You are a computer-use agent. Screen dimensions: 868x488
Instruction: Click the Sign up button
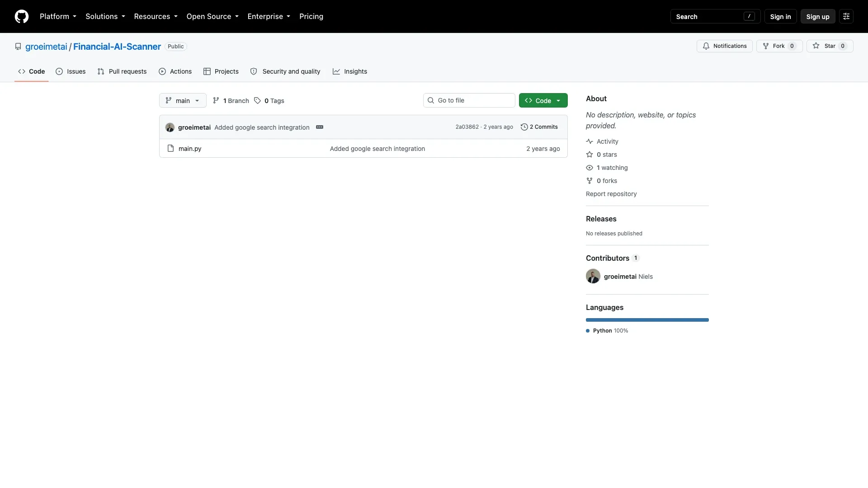818,16
